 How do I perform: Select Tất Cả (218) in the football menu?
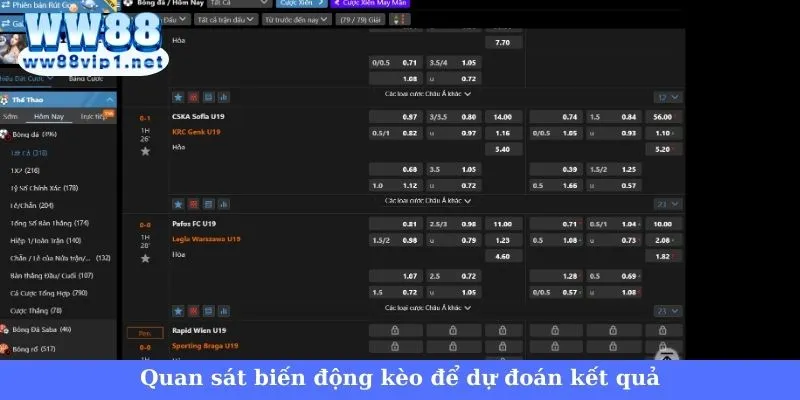[29, 153]
